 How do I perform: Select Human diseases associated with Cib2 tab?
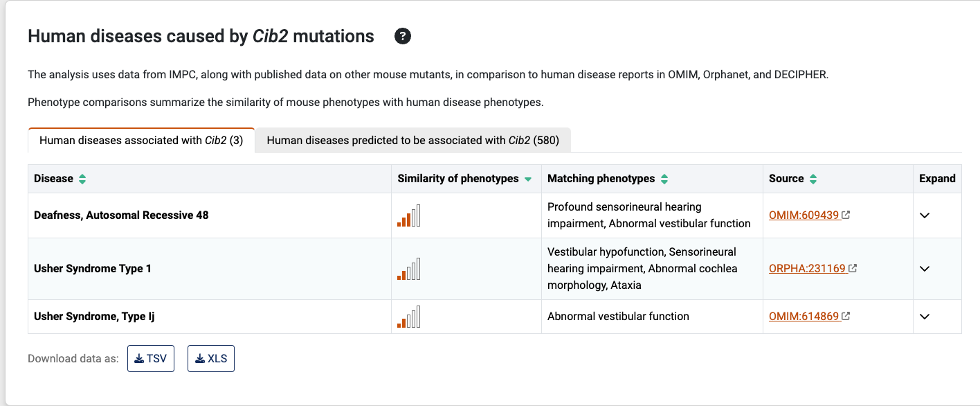coord(141,141)
